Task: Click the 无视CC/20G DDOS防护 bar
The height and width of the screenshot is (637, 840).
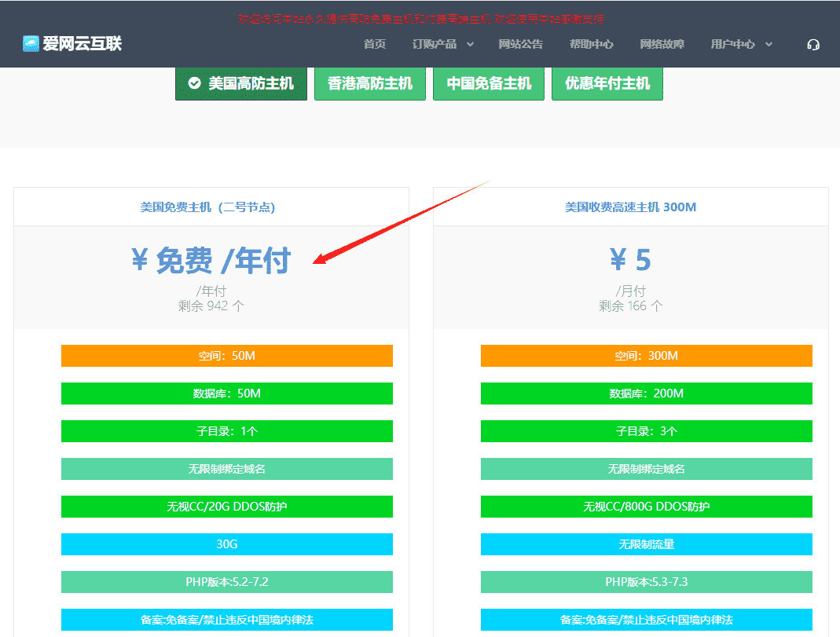Action: [x=226, y=507]
